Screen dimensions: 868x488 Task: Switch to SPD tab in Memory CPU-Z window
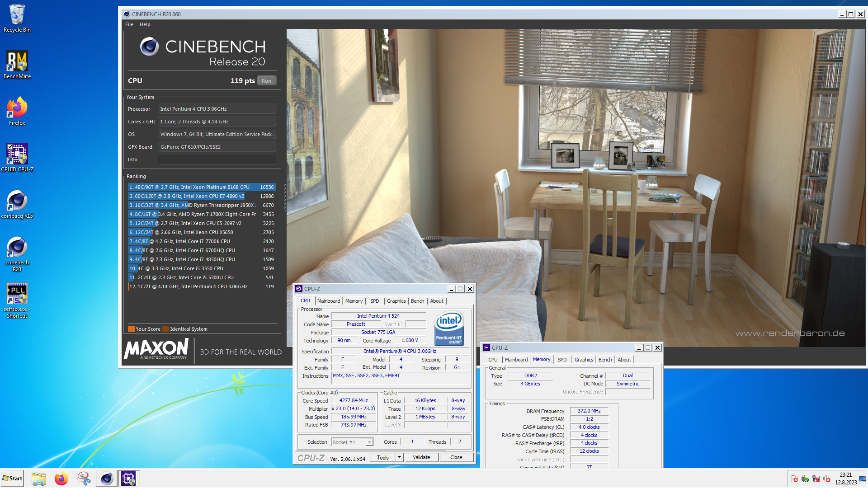coord(562,360)
